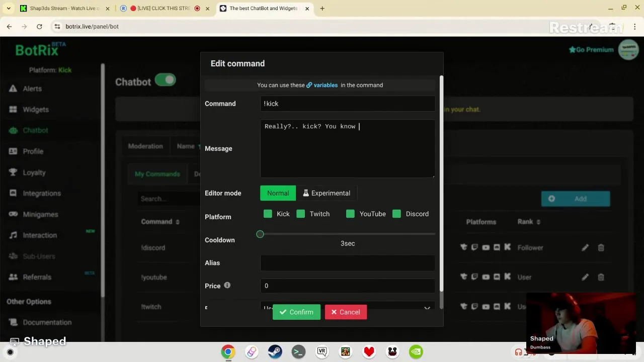Screen dimensions: 644x362
Task: Click Go Premium link
Action: [591, 50]
